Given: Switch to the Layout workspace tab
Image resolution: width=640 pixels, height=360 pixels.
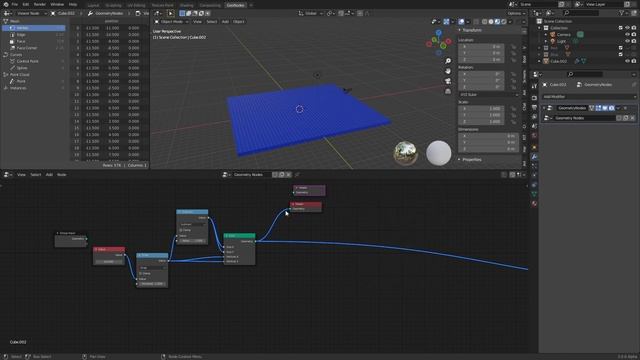Looking at the screenshot, I should click(x=93, y=5).
